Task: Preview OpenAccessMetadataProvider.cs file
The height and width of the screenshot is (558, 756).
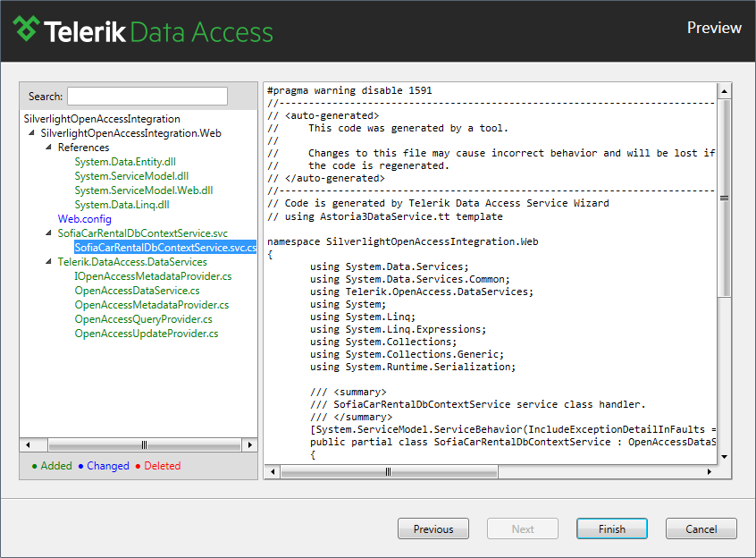Action: pyautogui.click(x=151, y=305)
